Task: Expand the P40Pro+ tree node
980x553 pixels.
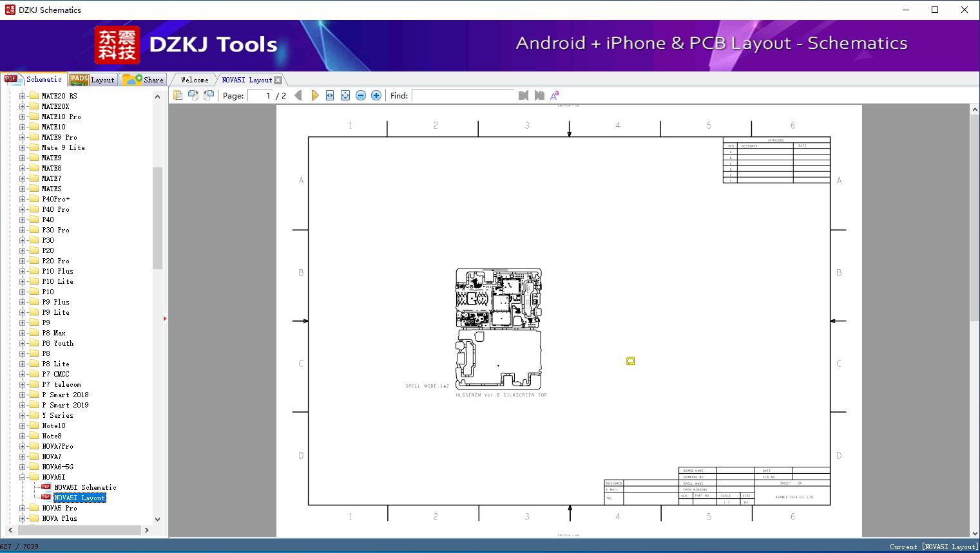Action: tap(22, 199)
